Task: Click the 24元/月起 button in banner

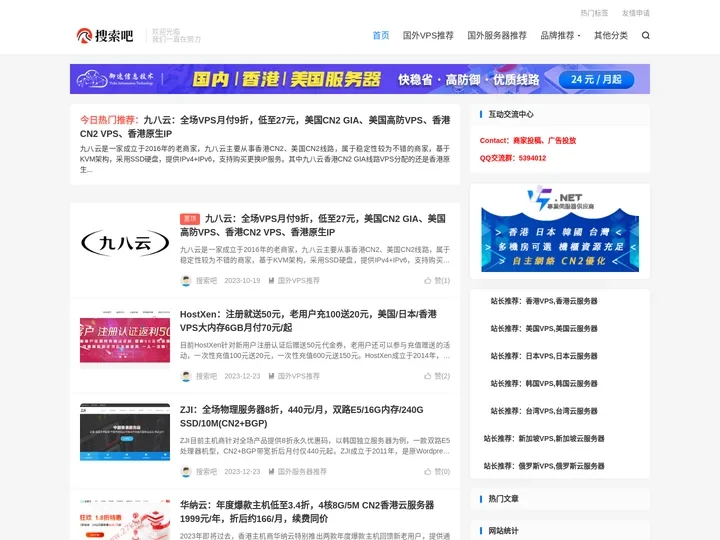Action: 596,79
